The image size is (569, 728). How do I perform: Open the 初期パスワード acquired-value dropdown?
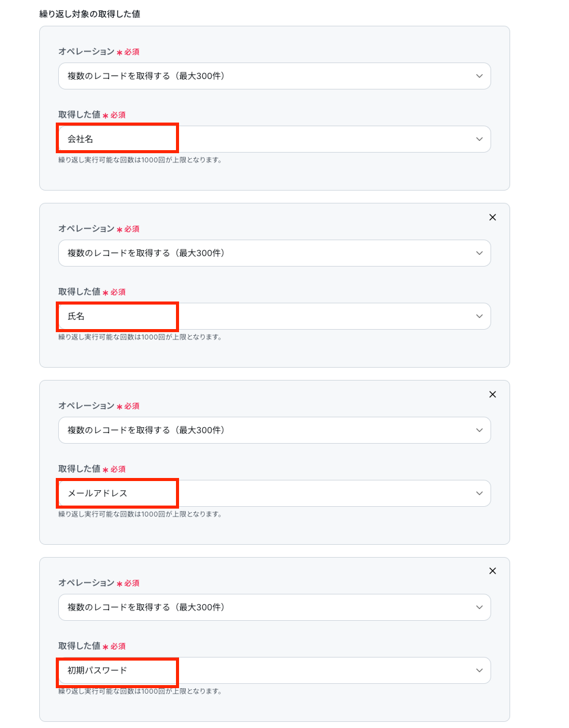[x=275, y=670]
